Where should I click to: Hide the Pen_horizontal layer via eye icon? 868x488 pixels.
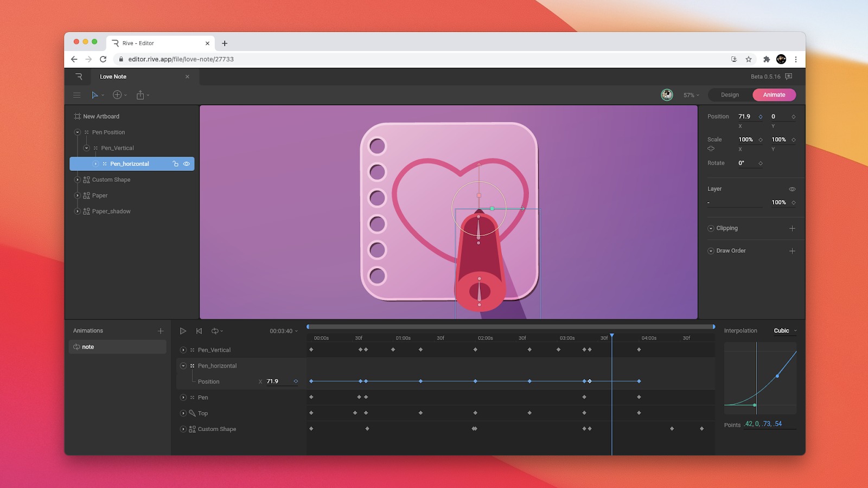[x=187, y=164]
